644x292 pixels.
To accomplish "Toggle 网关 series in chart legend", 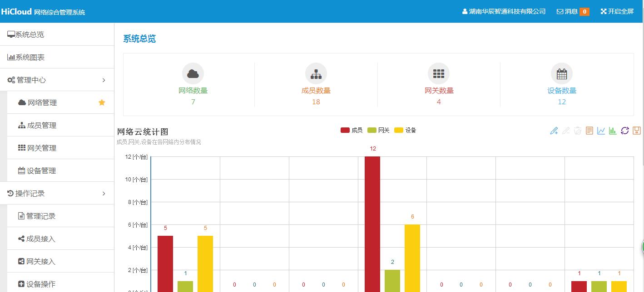I will pos(378,130).
